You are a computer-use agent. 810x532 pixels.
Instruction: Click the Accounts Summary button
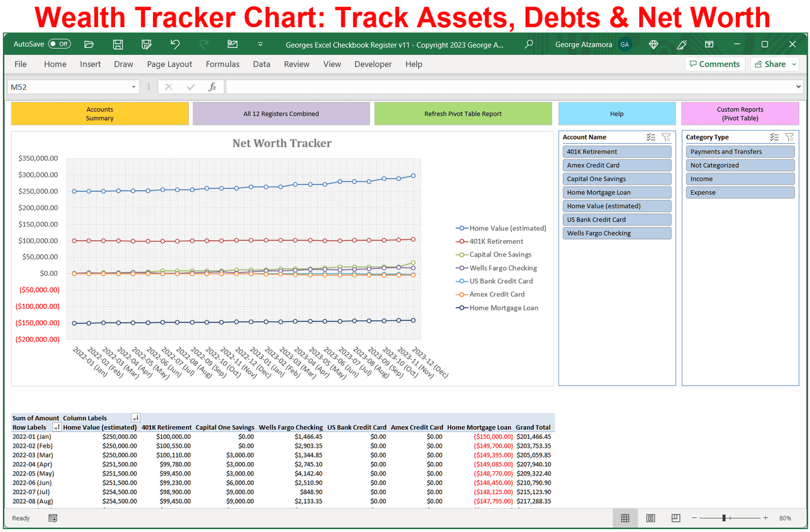tap(100, 113)
